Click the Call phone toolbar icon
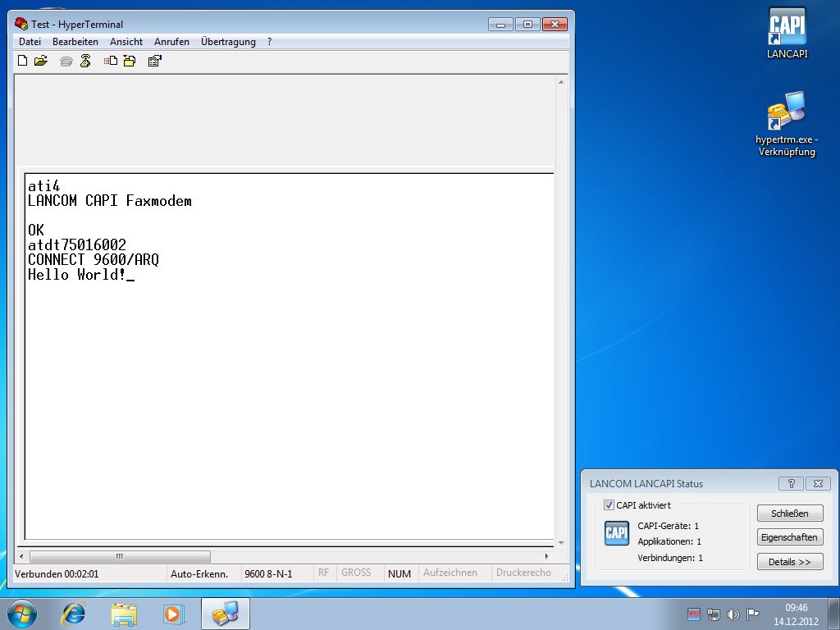Viewport: 840px width, 630px height. [66, 61]
